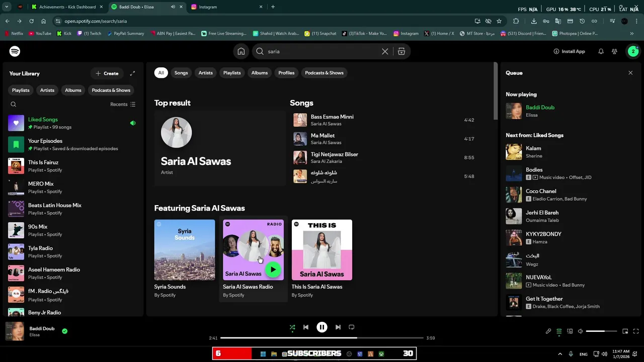Seek within the song progress bar
This screenshot has width=644, height=362.
(x=322, y=338)
